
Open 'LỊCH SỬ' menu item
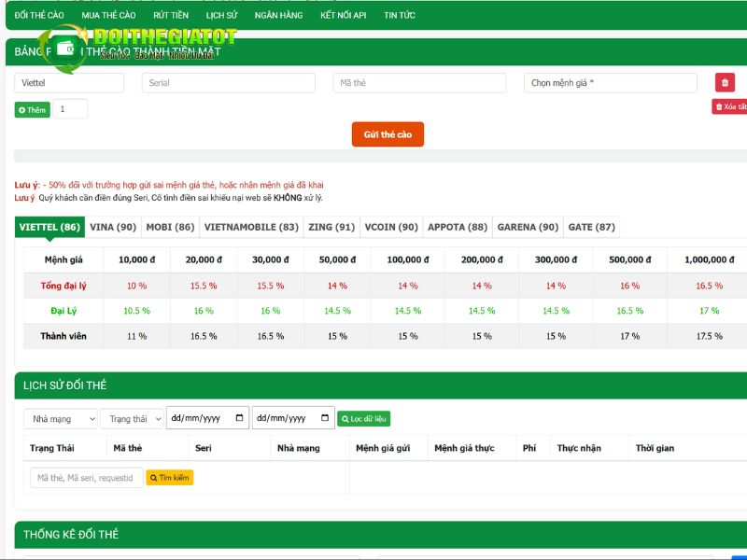tap(221, 15)
